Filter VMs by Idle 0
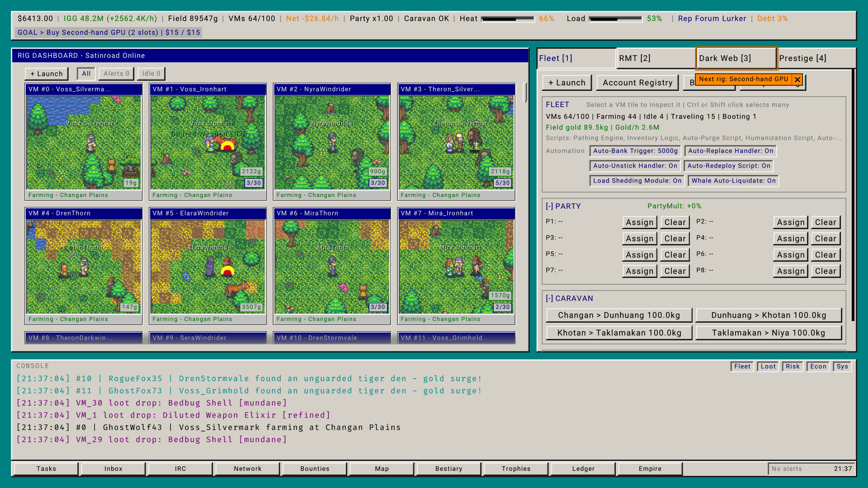The width and height of the screenshot is (868, 488). pyautogui.click(x=151, y=74)
